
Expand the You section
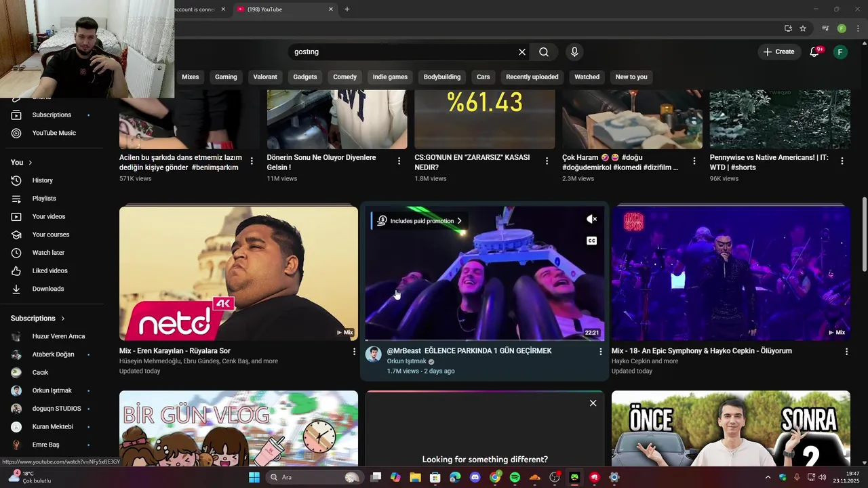point(22,163)
